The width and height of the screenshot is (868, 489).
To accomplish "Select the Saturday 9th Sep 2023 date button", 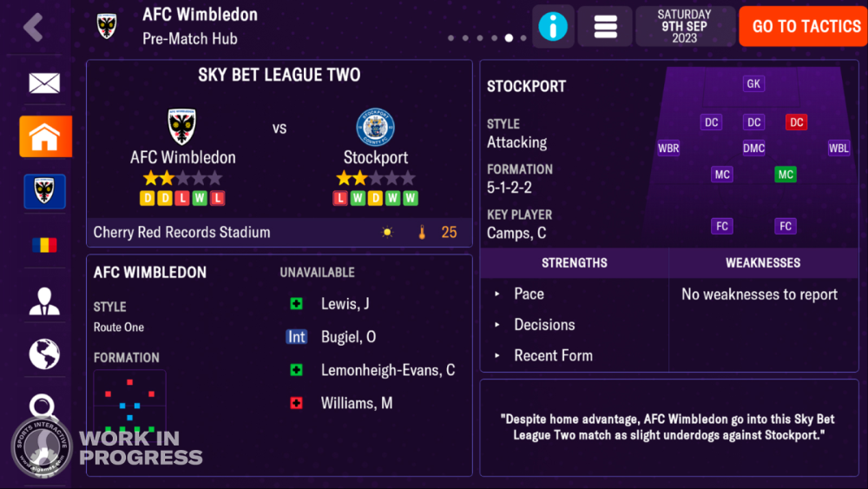I will pyautogui.click(x=685, y=27).
